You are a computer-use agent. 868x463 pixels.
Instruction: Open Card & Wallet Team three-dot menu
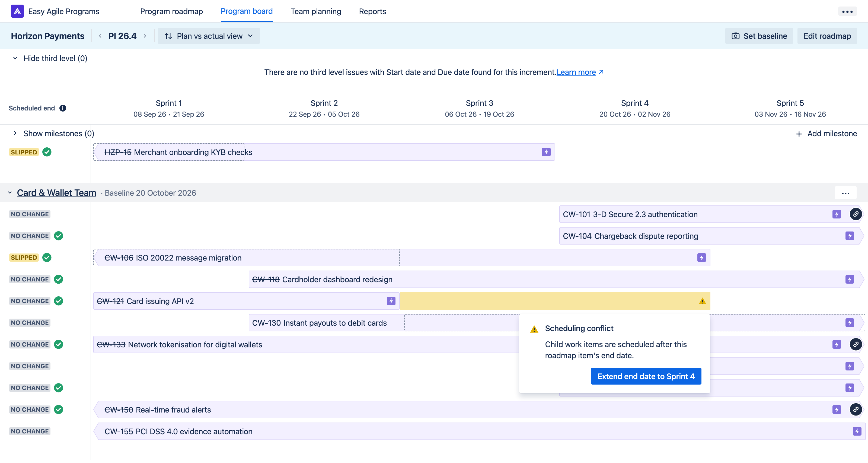[845, 193]
